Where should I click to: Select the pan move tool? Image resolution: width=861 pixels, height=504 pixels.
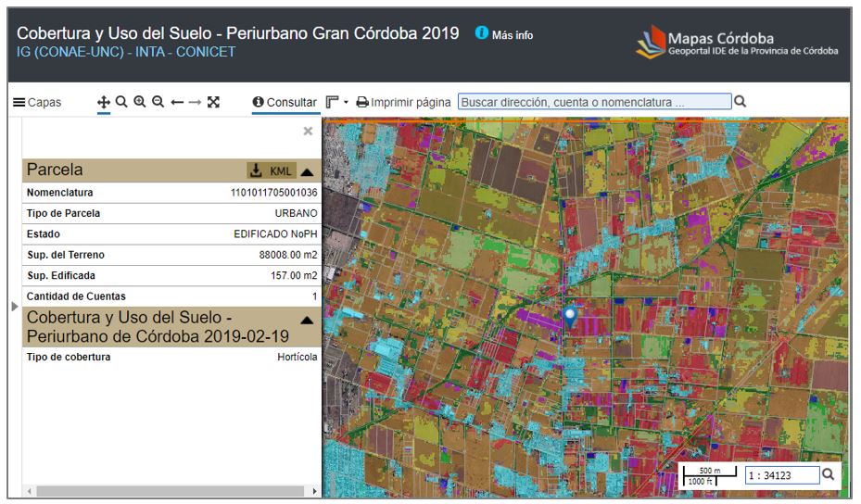(x=103, y=102)
